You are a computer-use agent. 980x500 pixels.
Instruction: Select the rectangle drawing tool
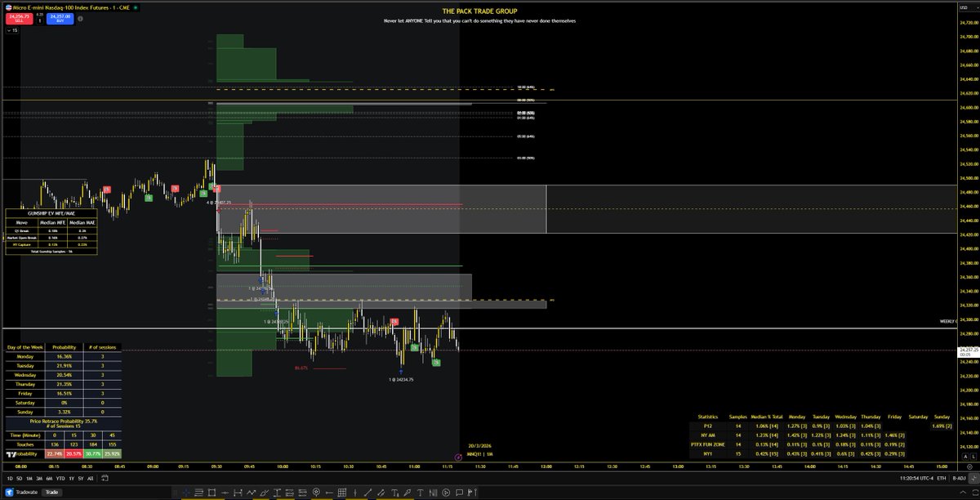212,493
